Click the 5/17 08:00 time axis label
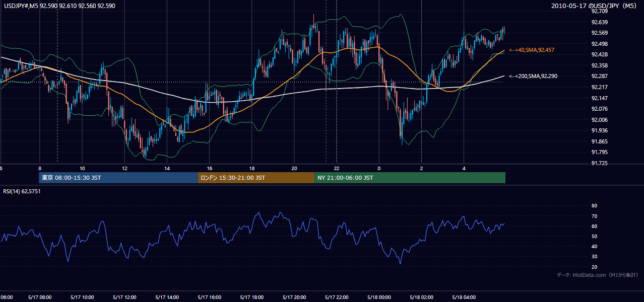Viewport: 644px width, 302px height. [39, 297]
